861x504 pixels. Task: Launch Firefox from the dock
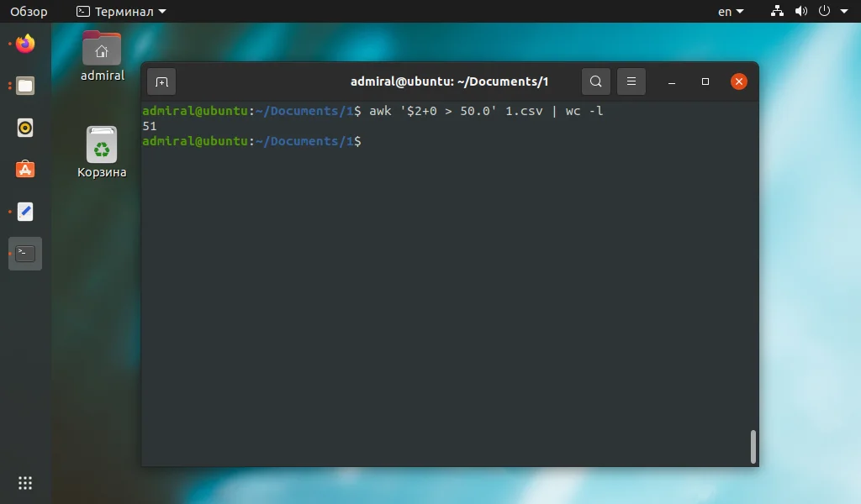pyautogui.click(x=24, y=44)
